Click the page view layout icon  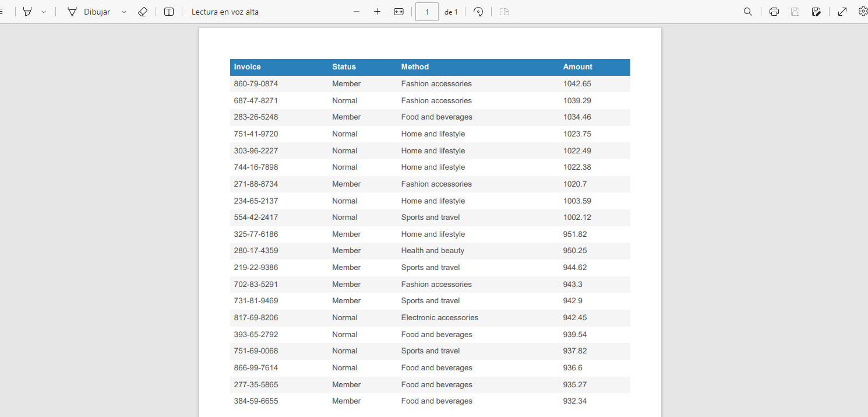click(x=504, y=12)
